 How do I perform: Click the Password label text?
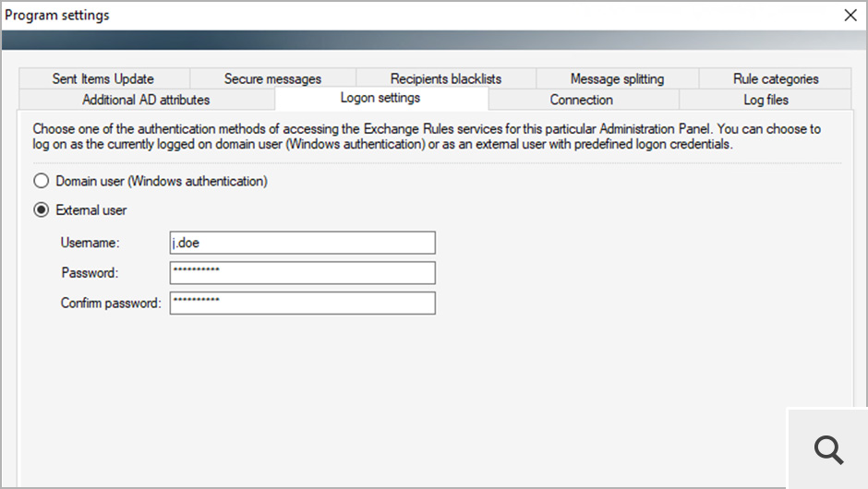90,273
